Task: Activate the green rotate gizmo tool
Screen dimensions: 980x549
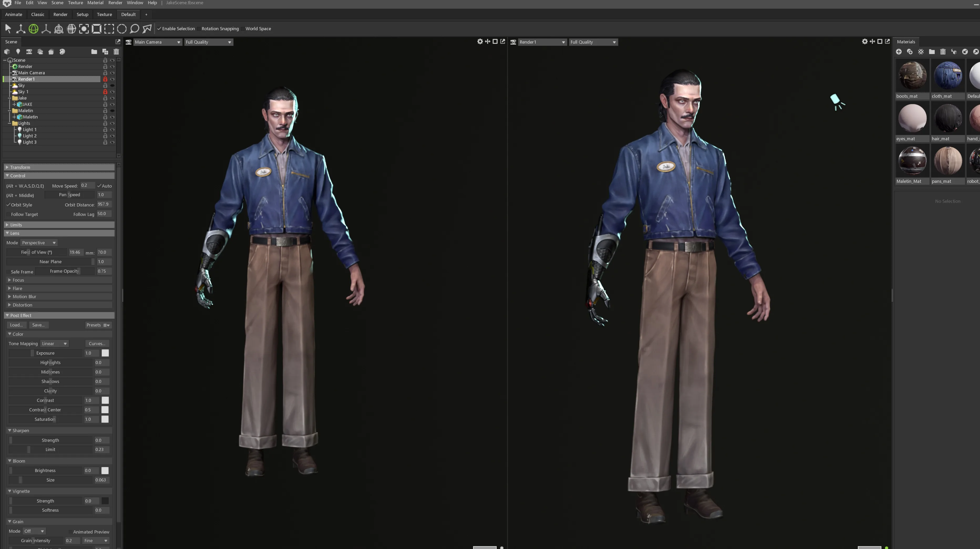Action: tap(33, 29)
